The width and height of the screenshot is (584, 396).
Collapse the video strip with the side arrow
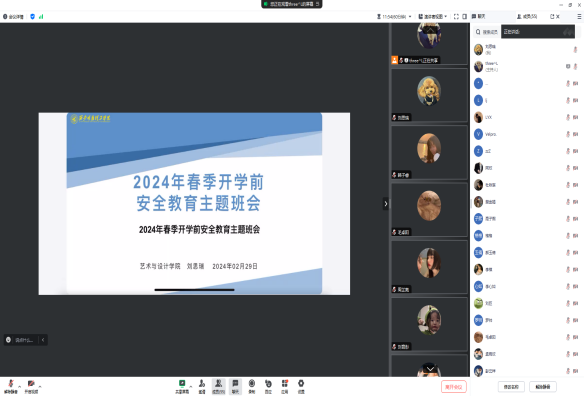pos(385,204)
